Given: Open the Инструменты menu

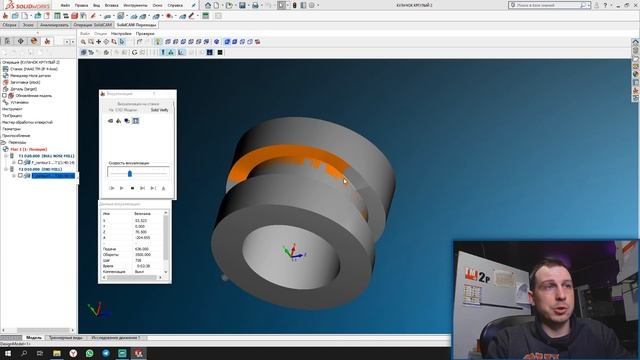Looking at the screenshot, I should click(135, 5).
